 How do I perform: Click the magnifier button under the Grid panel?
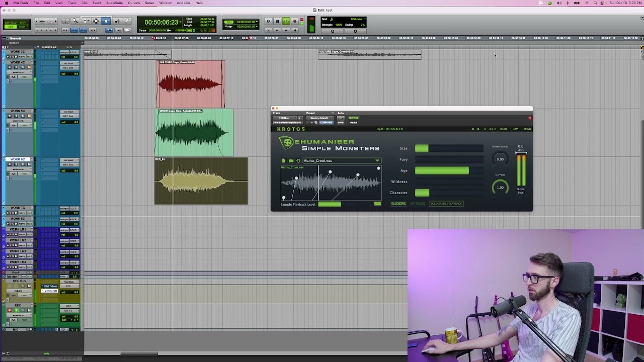[x=332, y=31]
